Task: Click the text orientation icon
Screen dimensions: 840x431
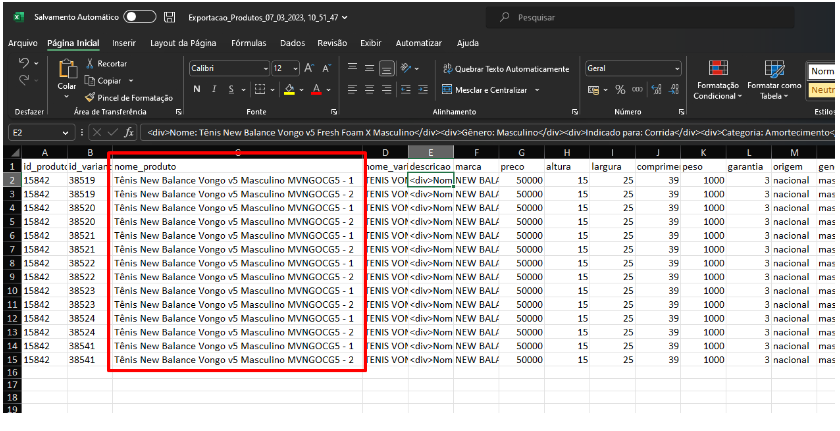Action: pyautogui.click(x=407, y=68)
